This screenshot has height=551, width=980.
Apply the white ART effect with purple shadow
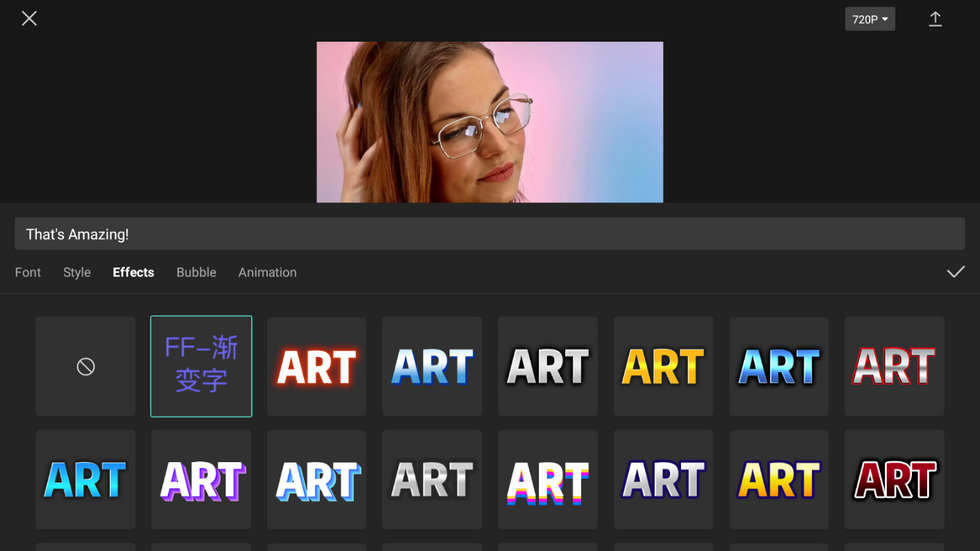pyautogui.click(x=201, y=480)
